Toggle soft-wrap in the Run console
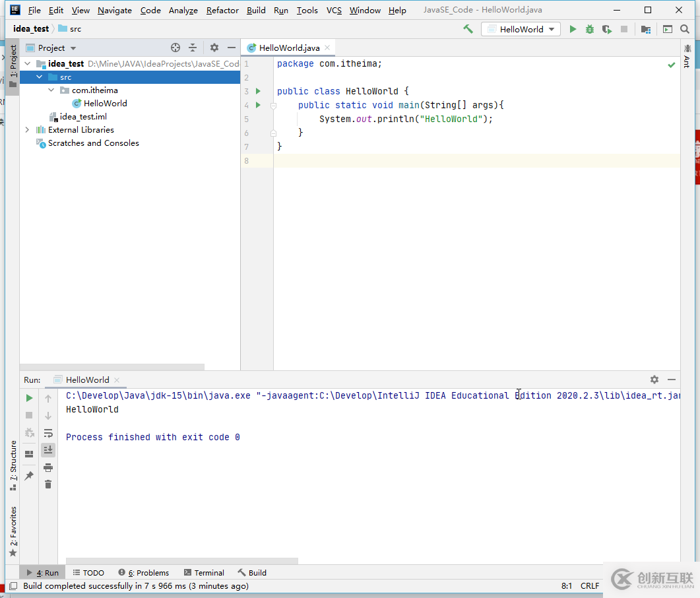This screenshot has height=598, width=700. 48,433
